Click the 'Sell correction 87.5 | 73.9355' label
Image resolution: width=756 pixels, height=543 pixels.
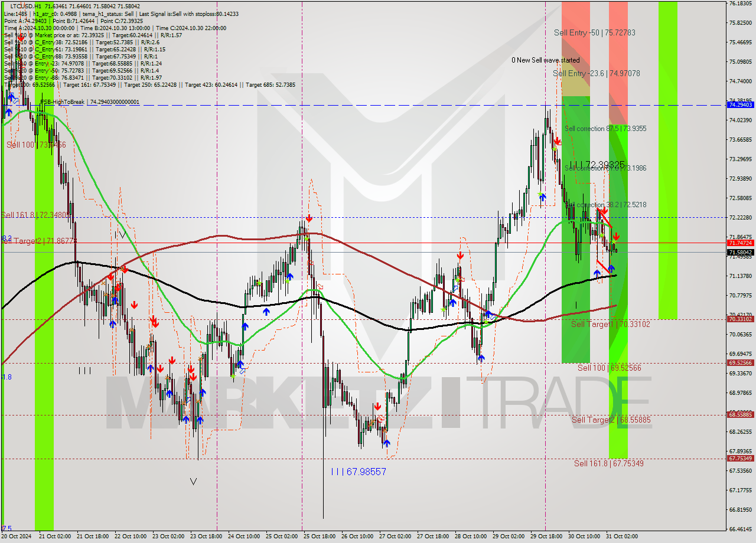tap(605, 129)
